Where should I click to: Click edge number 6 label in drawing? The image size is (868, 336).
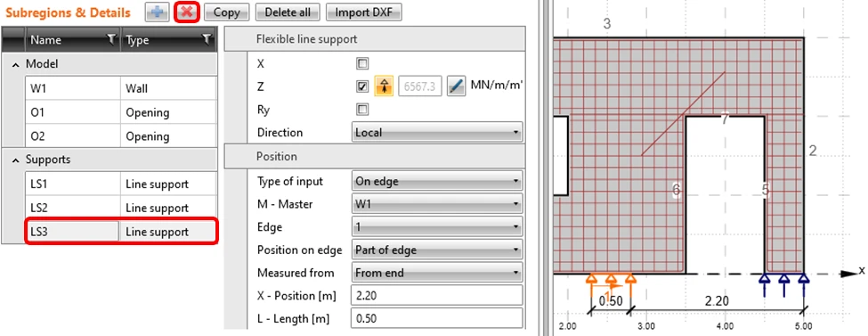[677, 190]
